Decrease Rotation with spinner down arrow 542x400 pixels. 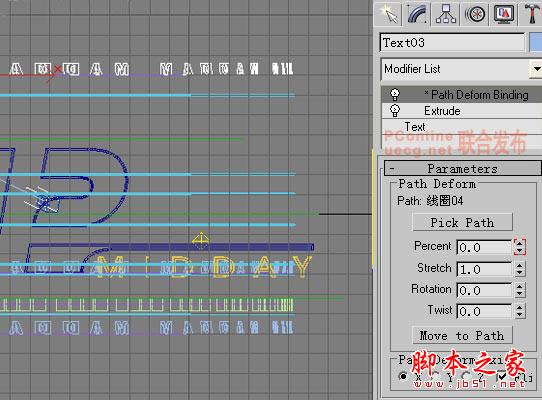pyautogui.click(x=520, y=294)
